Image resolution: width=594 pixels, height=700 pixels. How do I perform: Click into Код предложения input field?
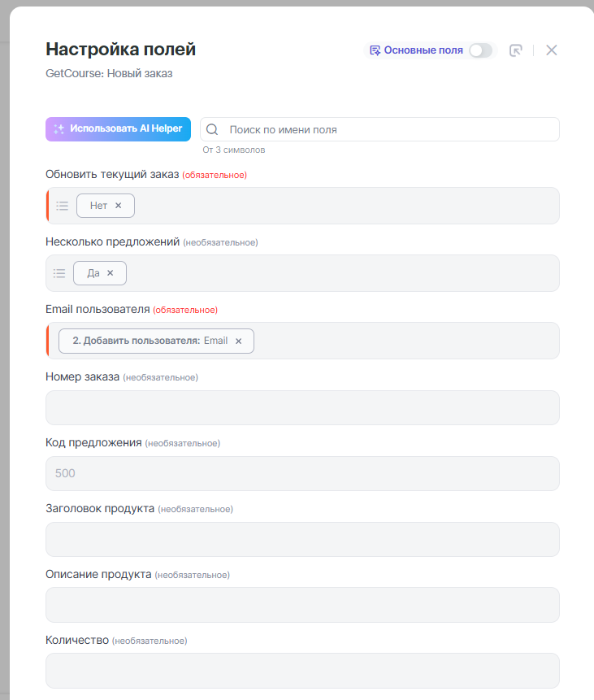[302, 473]
